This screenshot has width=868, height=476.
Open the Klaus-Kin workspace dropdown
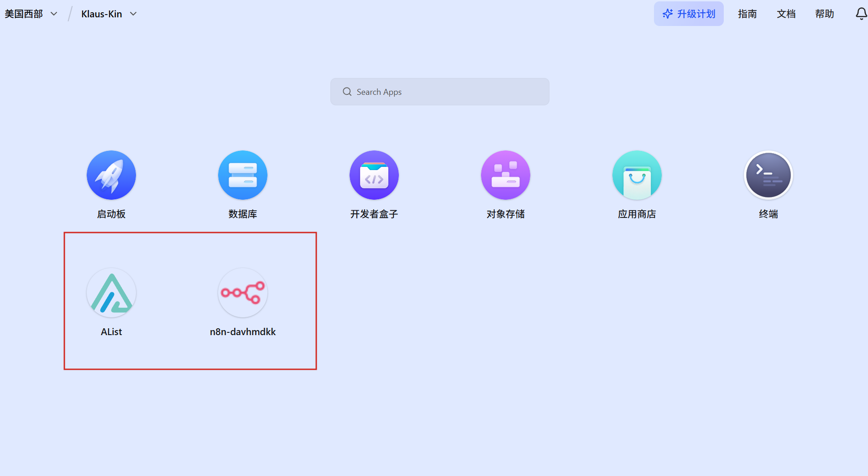coord(102,14)
